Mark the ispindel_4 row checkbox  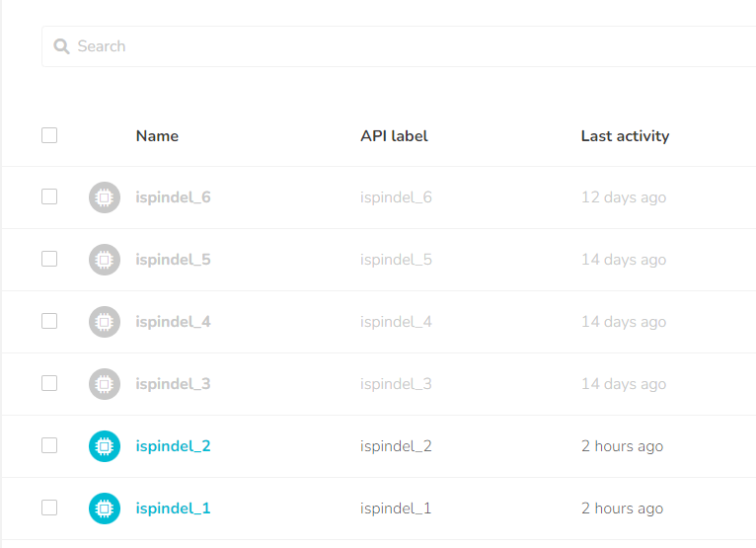point(49,321)
